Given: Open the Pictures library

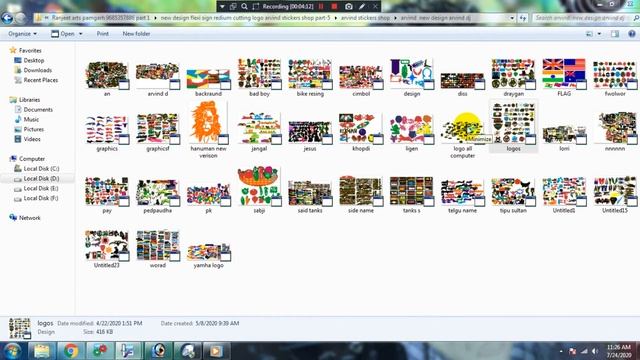Looking at the screenshot, I should point(33,129).
